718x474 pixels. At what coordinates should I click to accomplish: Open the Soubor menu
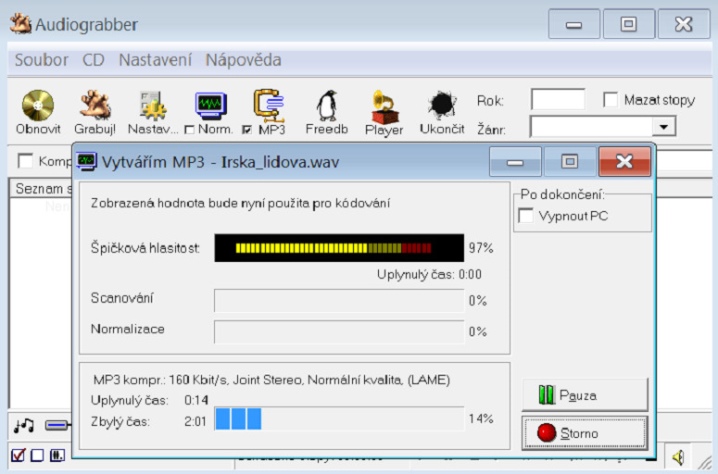(x=41, y=60)
